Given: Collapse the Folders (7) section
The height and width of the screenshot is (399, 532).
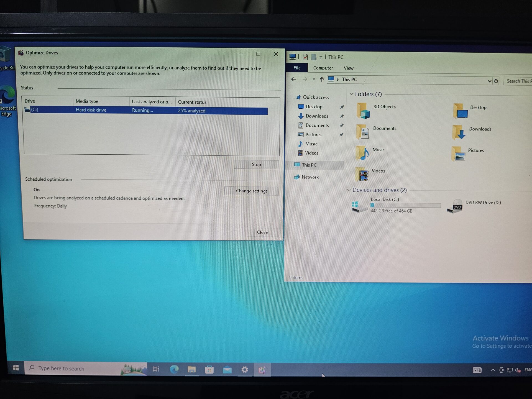Looking at the screenshot, I should (x=351, y=94).
